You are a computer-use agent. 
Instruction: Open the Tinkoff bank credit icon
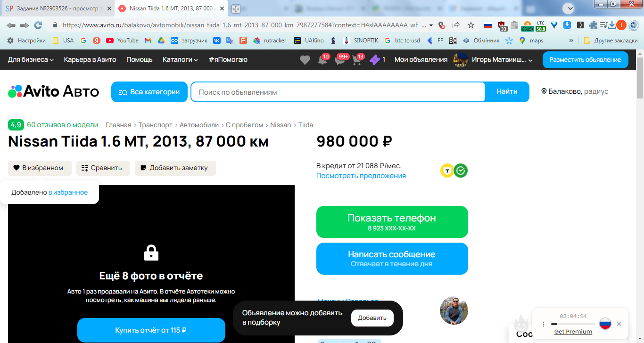(x=447, y=171)
